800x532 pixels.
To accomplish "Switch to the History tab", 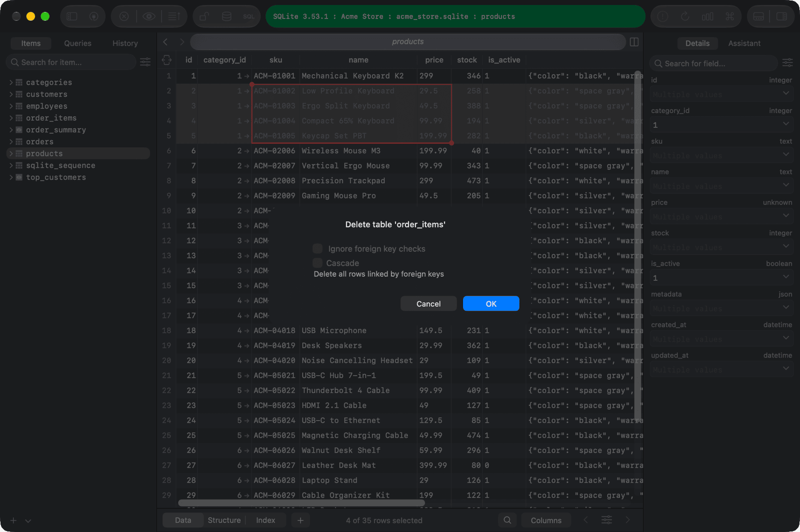I will point(125,43).
